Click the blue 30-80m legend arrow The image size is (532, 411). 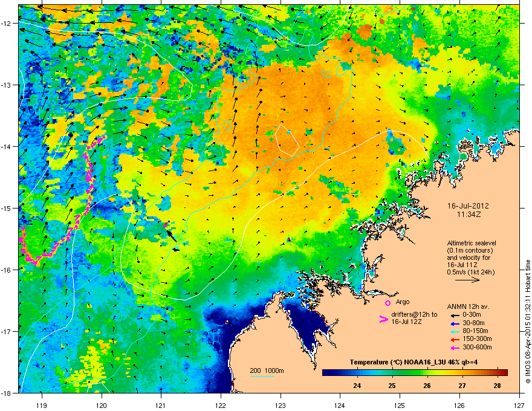tap(455, 324)
